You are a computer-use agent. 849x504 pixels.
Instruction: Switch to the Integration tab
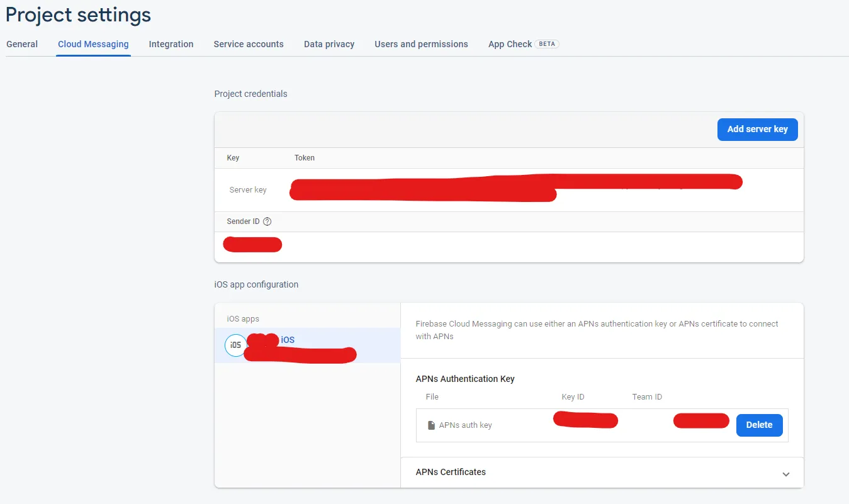[x=171, y=44]
